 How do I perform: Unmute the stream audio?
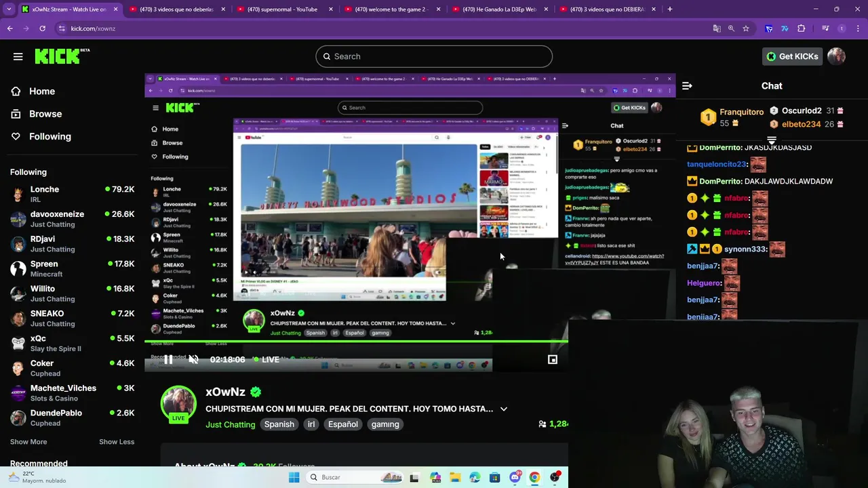coord(193,360)
